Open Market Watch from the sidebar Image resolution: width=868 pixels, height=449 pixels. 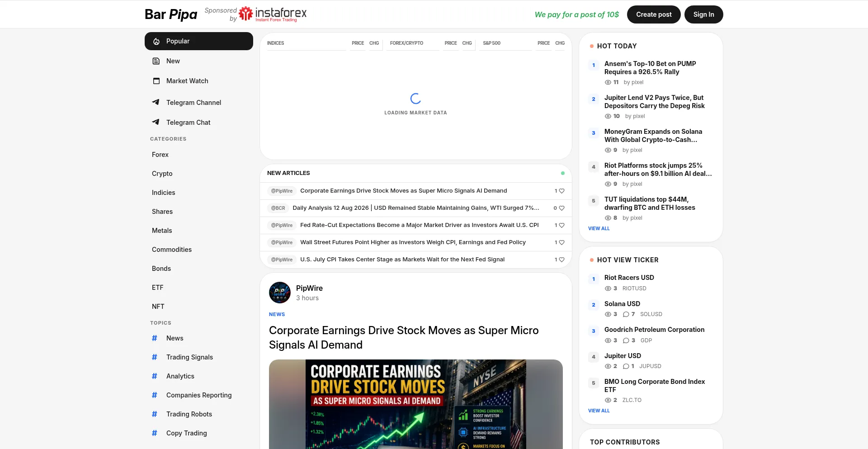pos(199,81)
